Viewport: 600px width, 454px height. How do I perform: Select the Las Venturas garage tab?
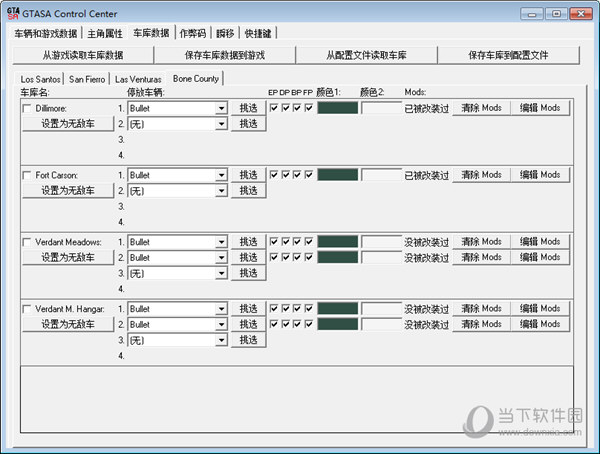(x=138, y=79)
